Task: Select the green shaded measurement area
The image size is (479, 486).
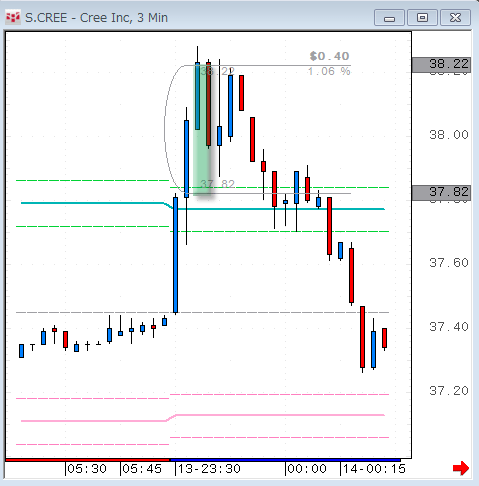Action: point(202,130)
